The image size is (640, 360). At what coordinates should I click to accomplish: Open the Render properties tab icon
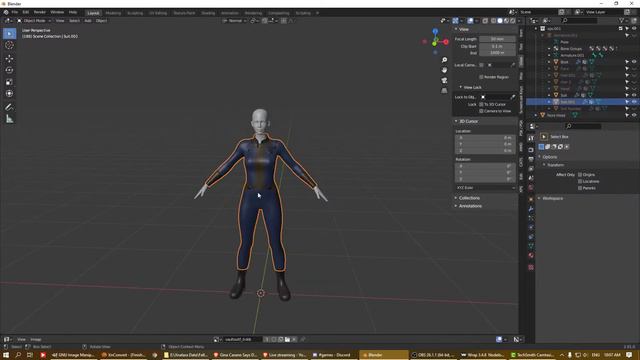[531, 150]
